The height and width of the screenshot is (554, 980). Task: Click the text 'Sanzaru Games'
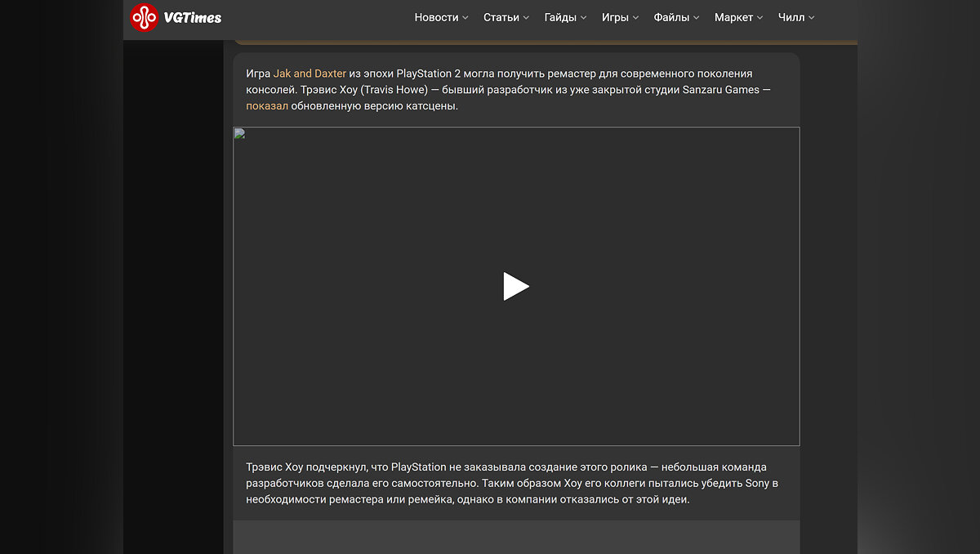click(x=721, y=90)
